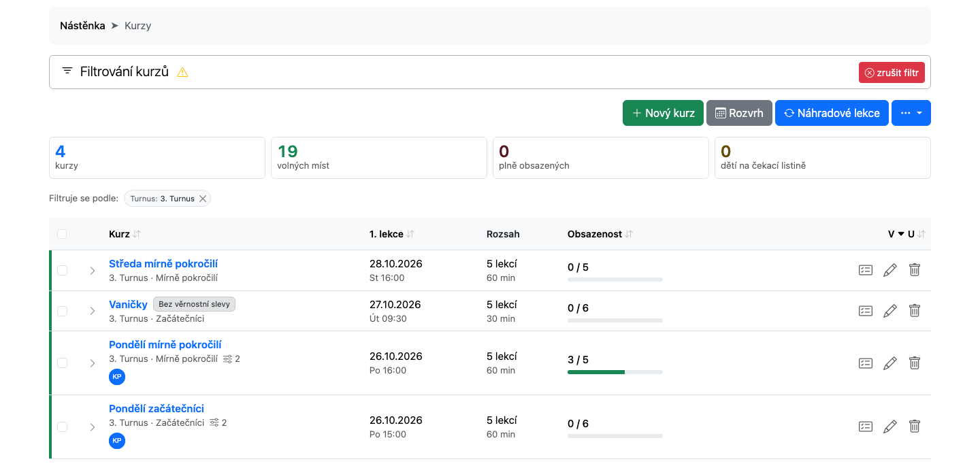Viewport: 980px width, 466px height.
Task: Click KP avatar under Pondělí mírně pokročilí
Action: (x=117, y=377)
